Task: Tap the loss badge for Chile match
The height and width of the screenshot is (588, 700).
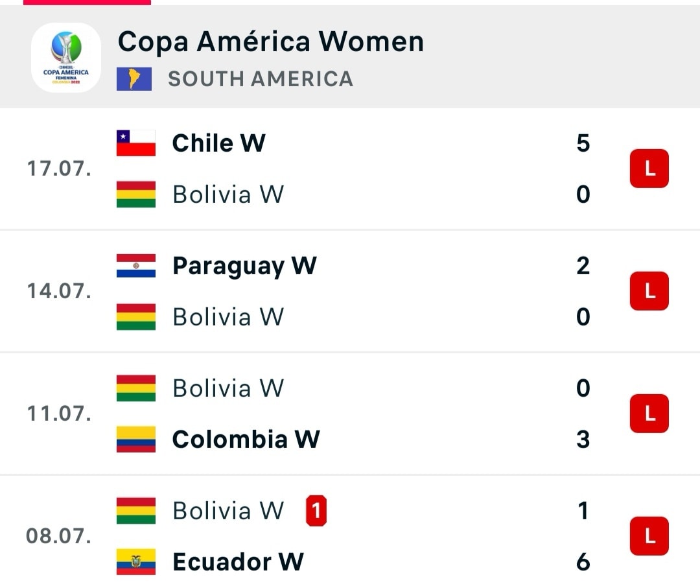Action: 649,169
